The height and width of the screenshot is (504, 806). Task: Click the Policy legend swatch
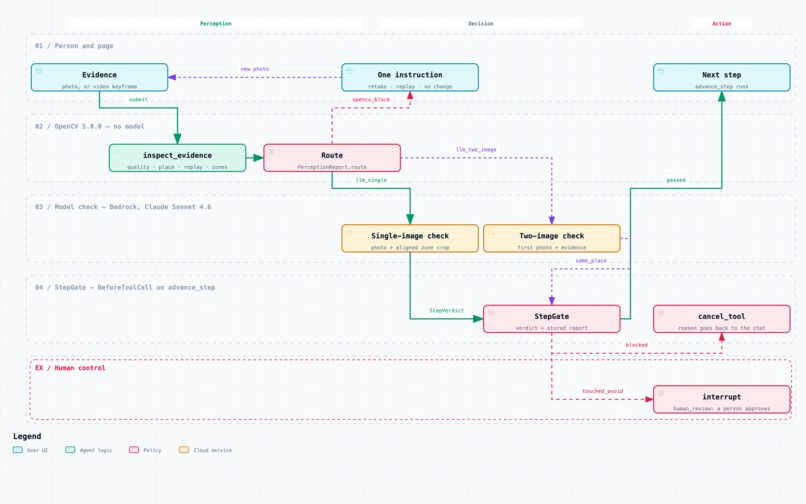click(x=134, y=450)
